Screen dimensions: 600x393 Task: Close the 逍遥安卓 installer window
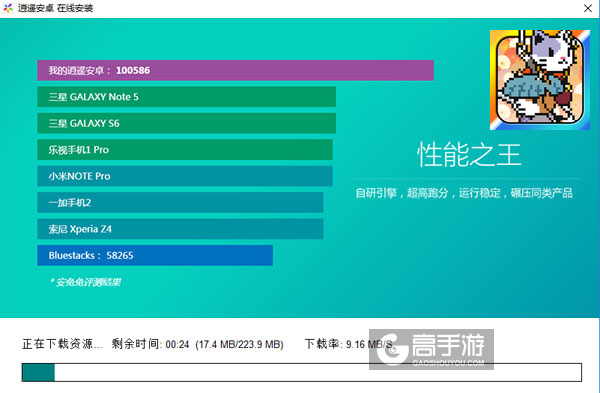click(588, 8)
